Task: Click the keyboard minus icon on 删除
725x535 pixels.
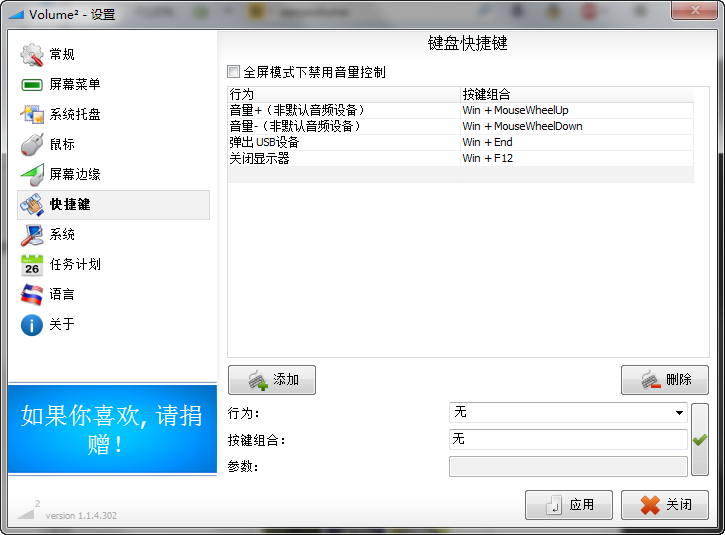Action: 651,380
